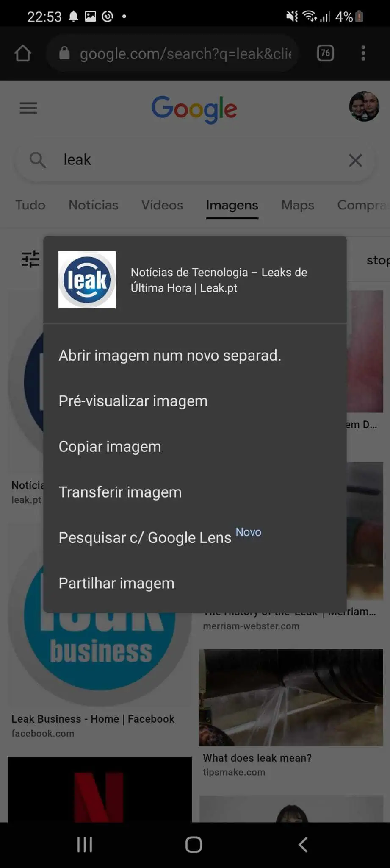Tap the Google account profile picture
This screenshot has width=390, height=868.
(x=364, y=106)
